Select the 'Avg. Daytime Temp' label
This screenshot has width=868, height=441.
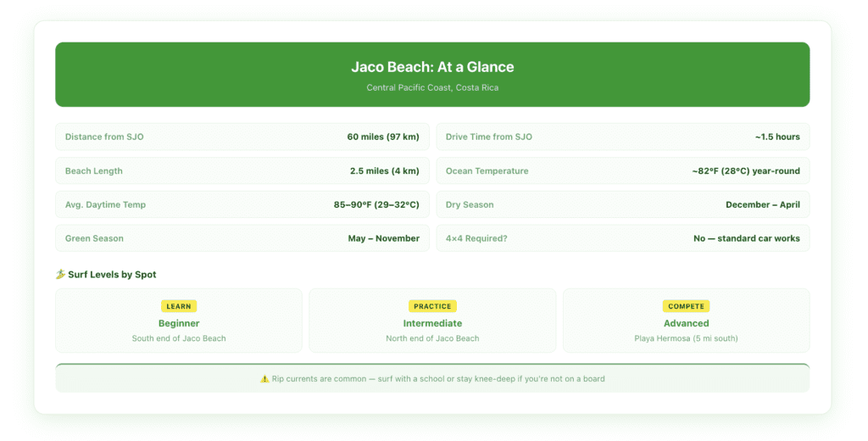click(105, 204)
